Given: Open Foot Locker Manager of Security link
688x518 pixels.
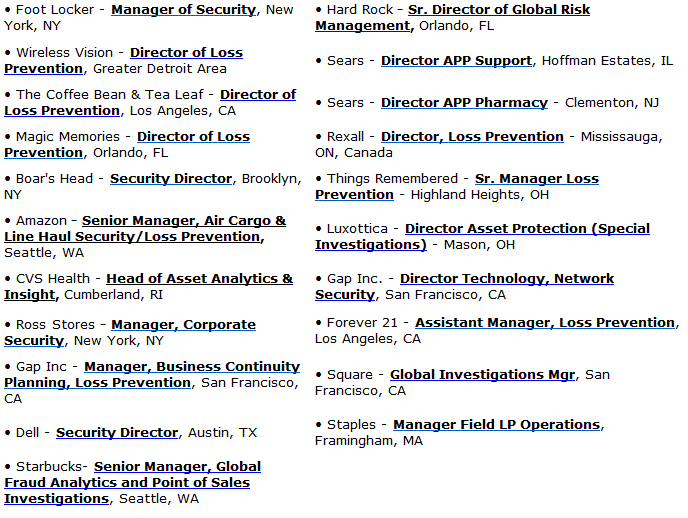Looking at the screenshot, I should [183, 10].
